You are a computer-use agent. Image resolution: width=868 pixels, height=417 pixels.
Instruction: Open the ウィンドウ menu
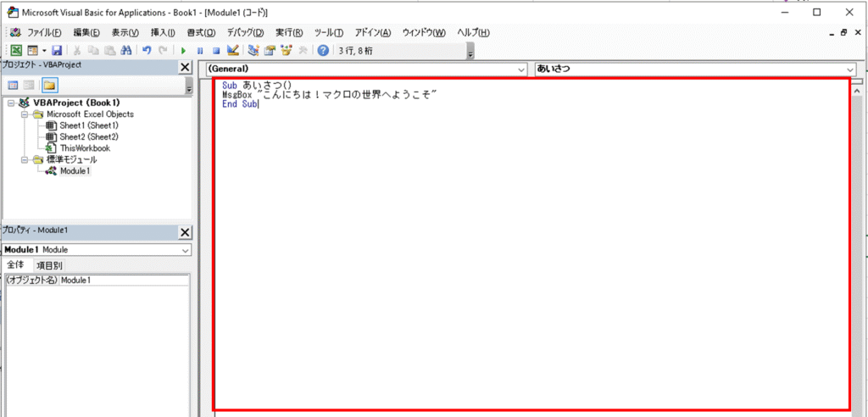click(x=424, y=33)
